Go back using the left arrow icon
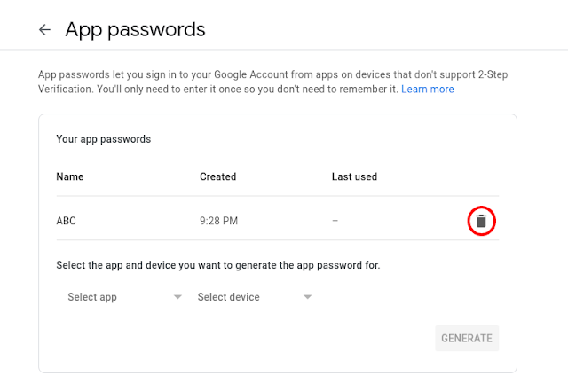Image resolution: width=568 pixels, height=392 pixels. [44, 30]
